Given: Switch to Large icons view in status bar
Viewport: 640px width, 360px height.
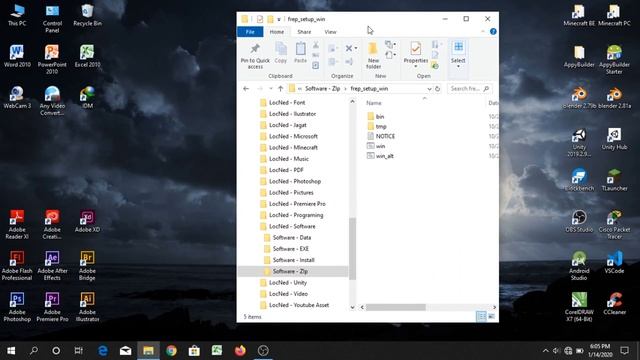Looking at the screenshot, I should (x=491, y=316).
